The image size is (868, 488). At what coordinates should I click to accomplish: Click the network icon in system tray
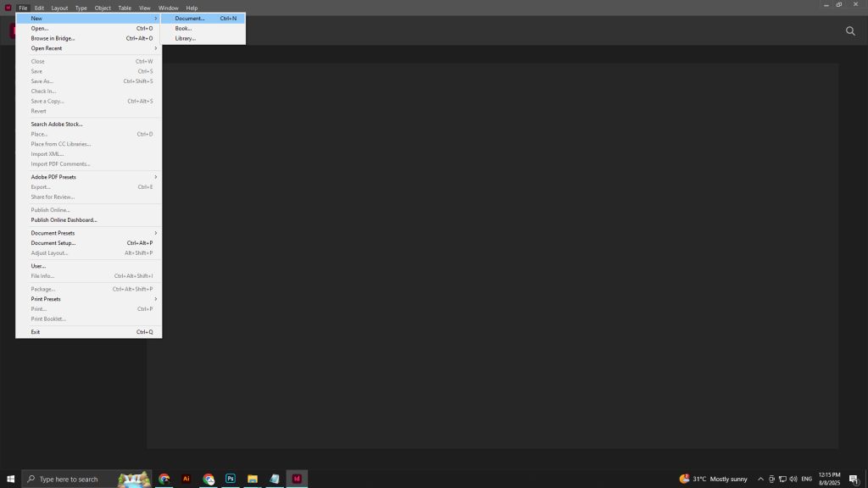point(782,479)
